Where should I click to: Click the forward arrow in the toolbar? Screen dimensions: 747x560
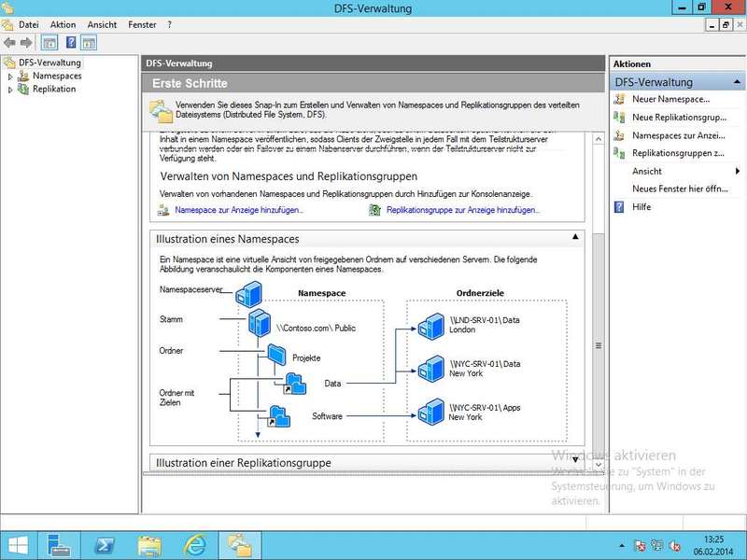(x=26, y=43)
